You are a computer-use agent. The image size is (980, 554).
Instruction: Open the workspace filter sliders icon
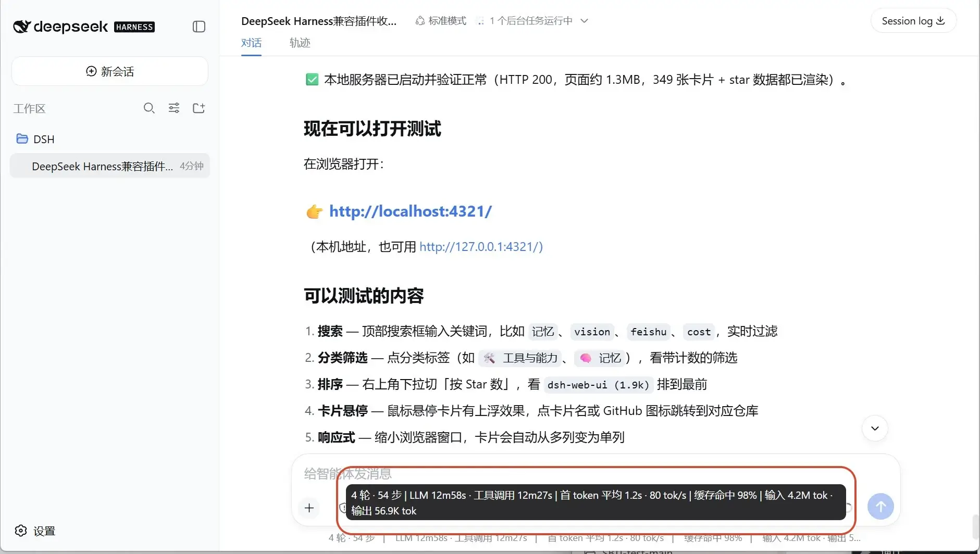point(174,108)
